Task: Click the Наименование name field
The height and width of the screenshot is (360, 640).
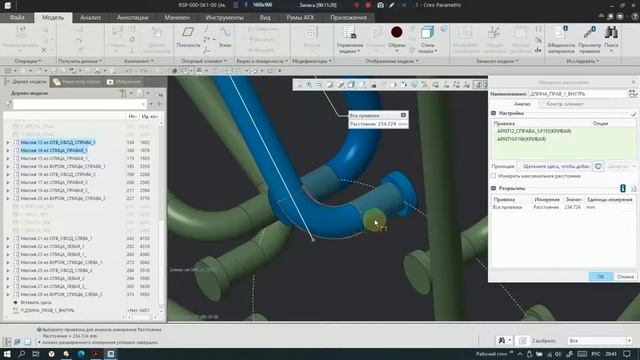Action: pyautogui.click(x=578, y=94)
